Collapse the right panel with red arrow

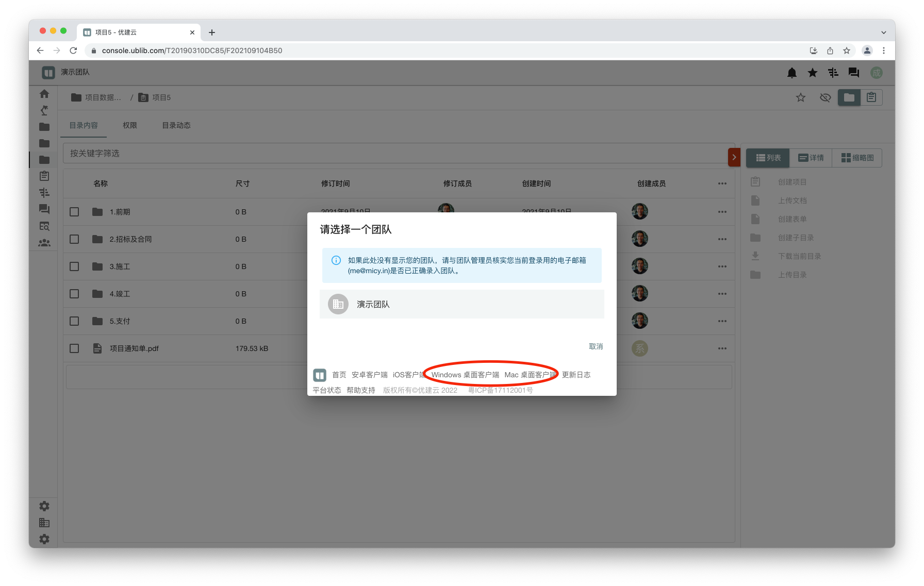point(734,157)
